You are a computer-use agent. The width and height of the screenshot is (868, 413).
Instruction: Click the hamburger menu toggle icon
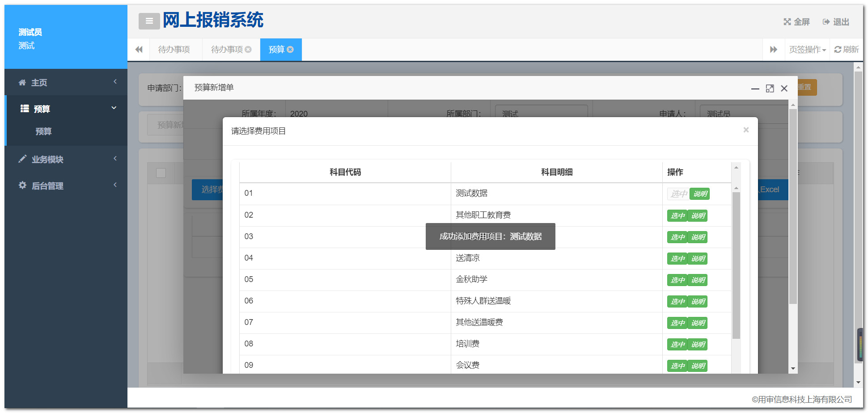click(x=149, y=21)
